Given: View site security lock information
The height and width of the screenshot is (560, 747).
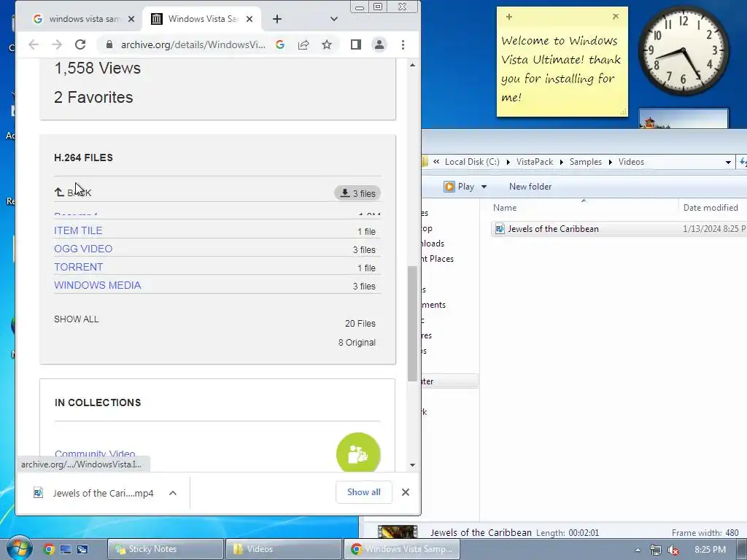Looking at the screenshot, I should click(x=109, y=44).
